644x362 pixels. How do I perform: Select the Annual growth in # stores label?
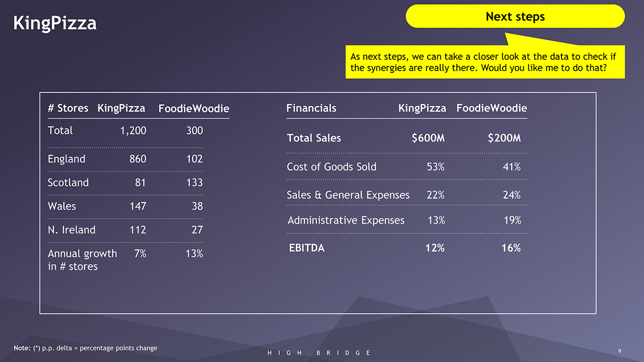click(82, 260)
